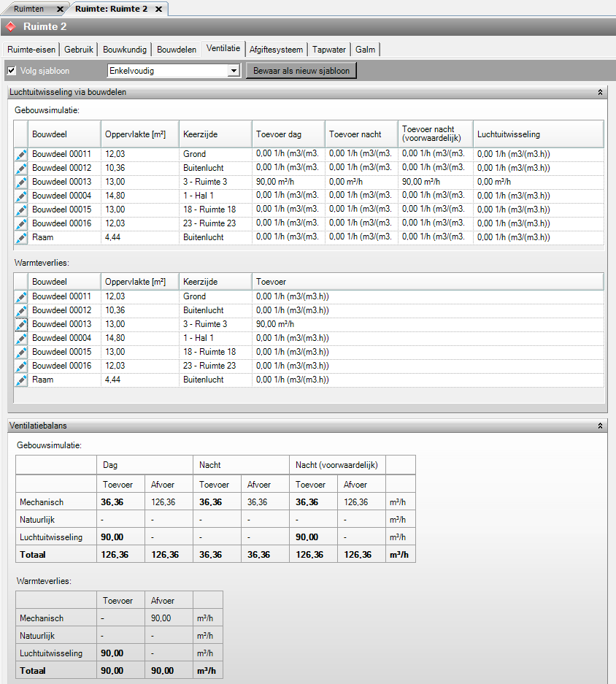Click the red diamond Ruimte 2 icon
The width and height of the screenshot is (616, 684).
11,27
